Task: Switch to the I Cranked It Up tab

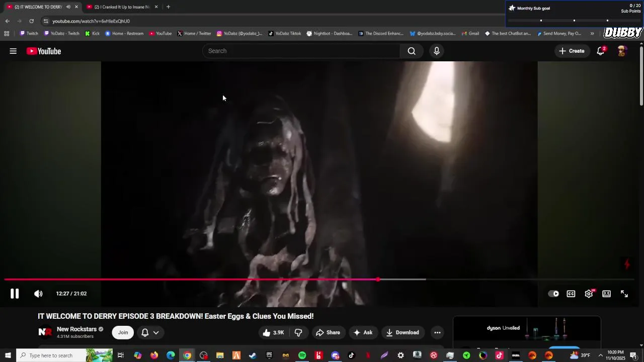Action: (122, 7)
